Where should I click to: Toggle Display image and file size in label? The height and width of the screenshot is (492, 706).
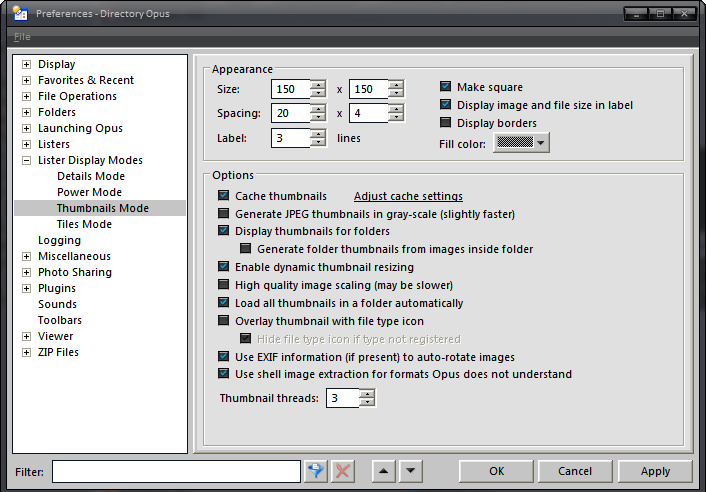tap(445, 104)
